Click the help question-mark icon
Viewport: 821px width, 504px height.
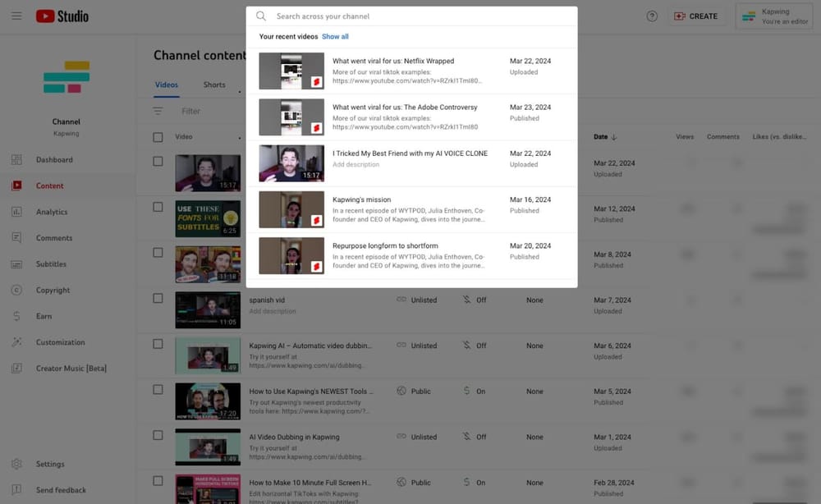[x=652, y=16]
